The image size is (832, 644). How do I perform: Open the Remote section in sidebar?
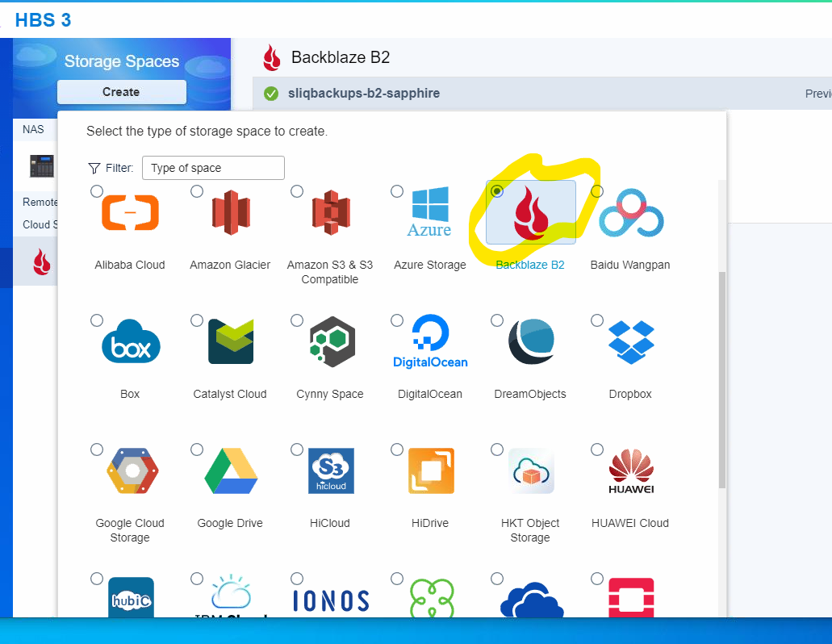tap(40, 202)
